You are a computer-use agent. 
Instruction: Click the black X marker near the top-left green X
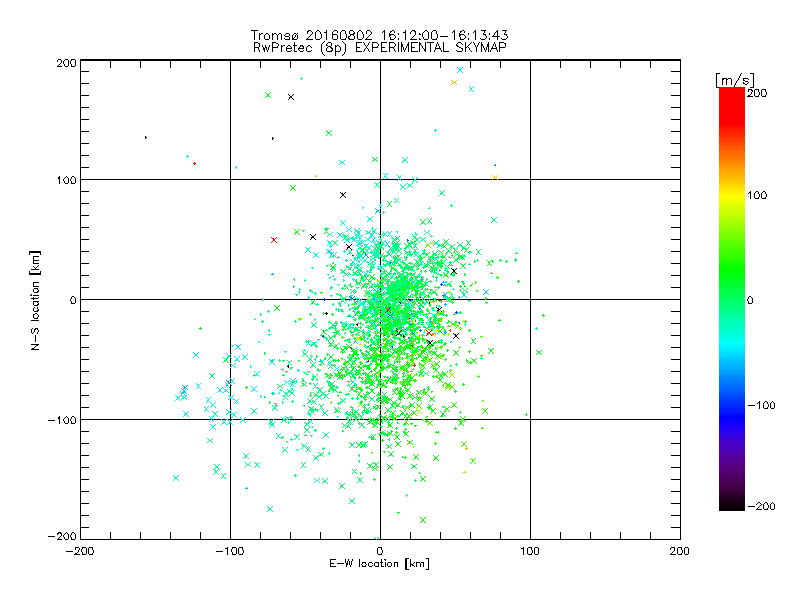click(291, 97)
